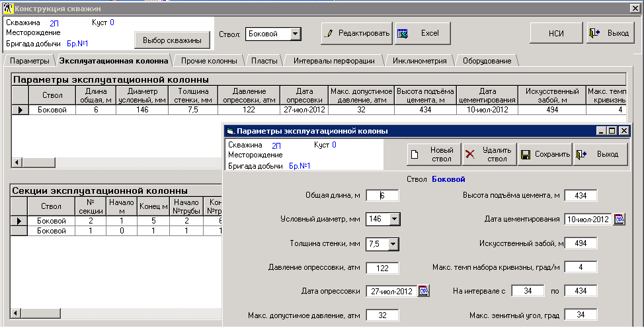
Task: Open the calendar icon next to Дата опрессовки
Action: pyautogui.click(x=423, y=291)
